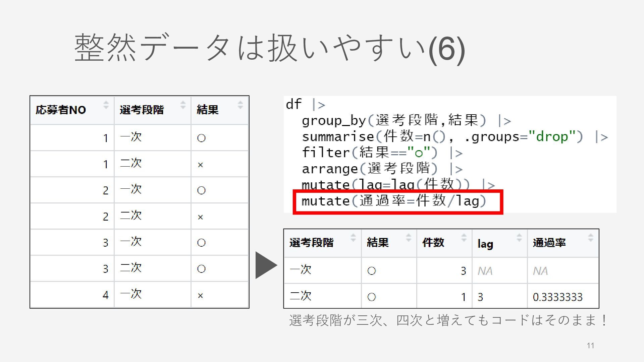Sort result table by lag arrows

click(519, 238)
